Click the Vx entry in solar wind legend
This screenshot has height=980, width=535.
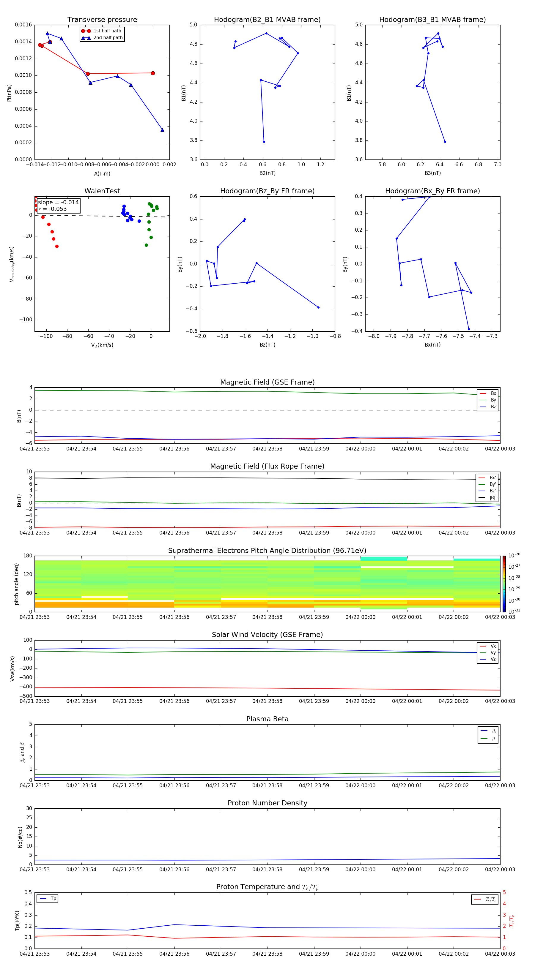(x=488, y=646)
